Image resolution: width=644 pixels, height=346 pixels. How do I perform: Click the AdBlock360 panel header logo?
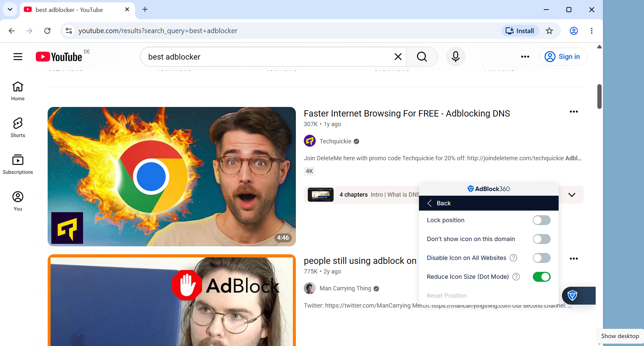pos(488,189)
